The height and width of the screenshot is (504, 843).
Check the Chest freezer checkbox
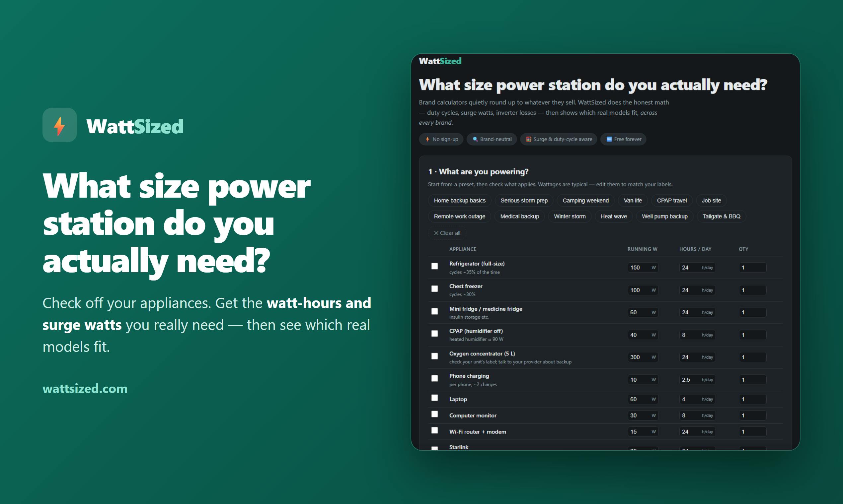(434, 289)
